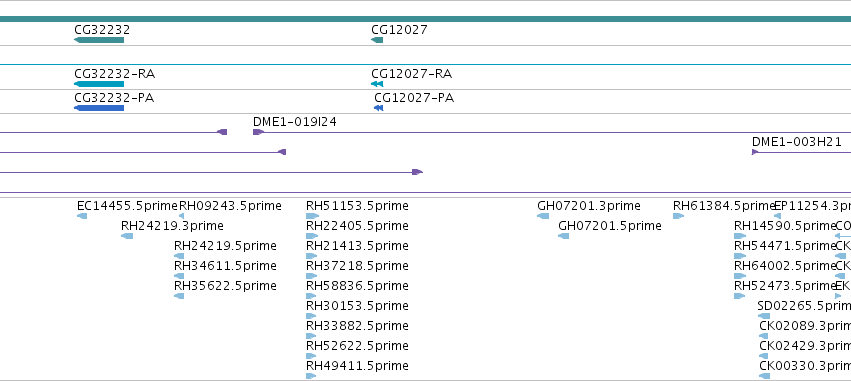This screenshot has width=851, height=381.
Task: Select the CG12027-PA protein arrow
Action: coord(378,108)
